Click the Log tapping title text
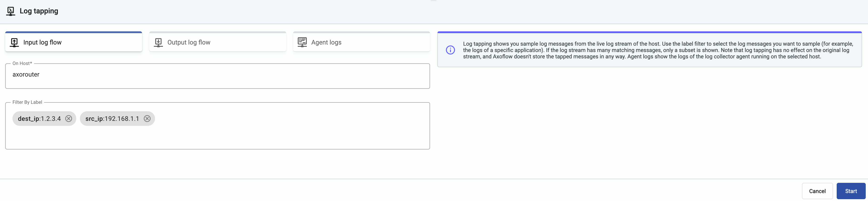The image size is (868, 201). point(39,11)
